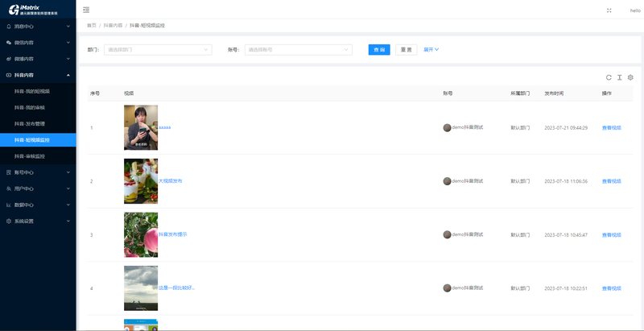Click 查看视频 link for row 2
The width and height of the screenshot is (644, 331).
tap(611, 181)
